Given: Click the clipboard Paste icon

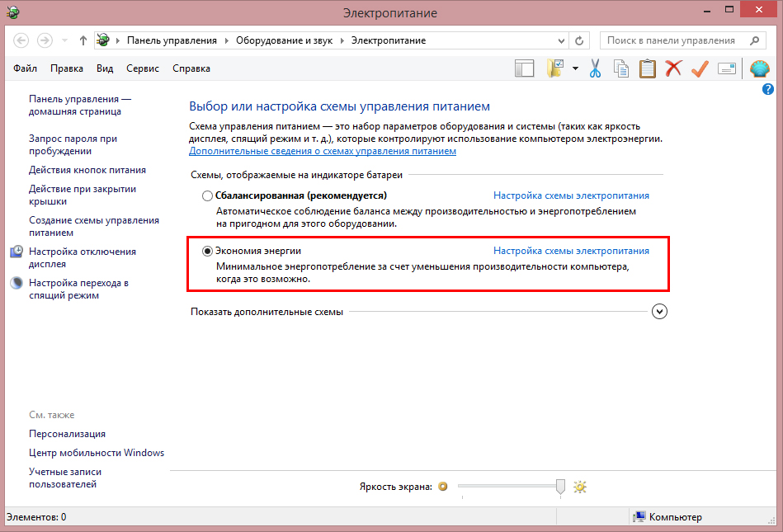Looking at the screenshot, I should tap(648, 68).
